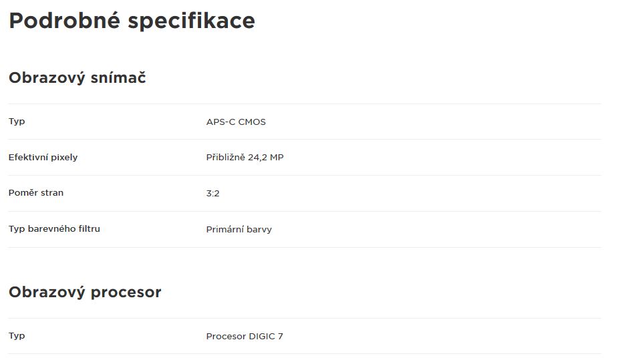Click the Typ label under Obrazový procesor
The image size is (626, 364).
click(x=17, y=336)
